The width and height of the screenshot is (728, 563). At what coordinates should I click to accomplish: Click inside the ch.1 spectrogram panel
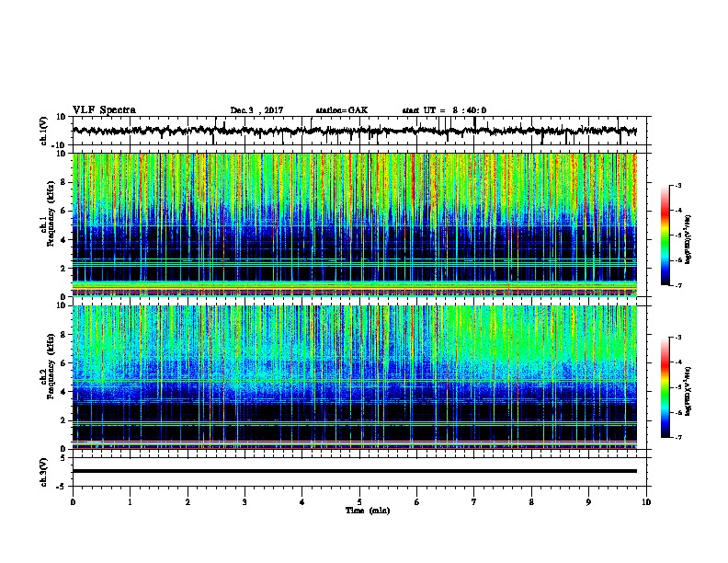pos(355,224)
